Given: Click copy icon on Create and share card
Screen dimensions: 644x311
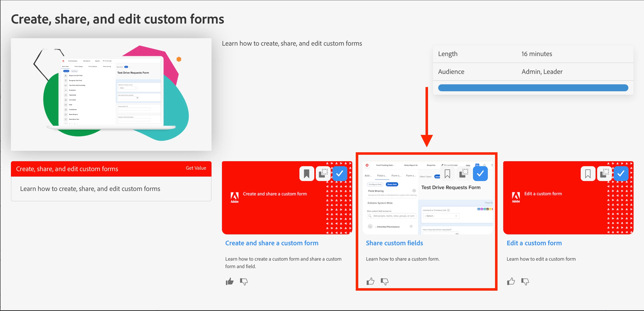Looking at the screenshot, I should point(323,174).
